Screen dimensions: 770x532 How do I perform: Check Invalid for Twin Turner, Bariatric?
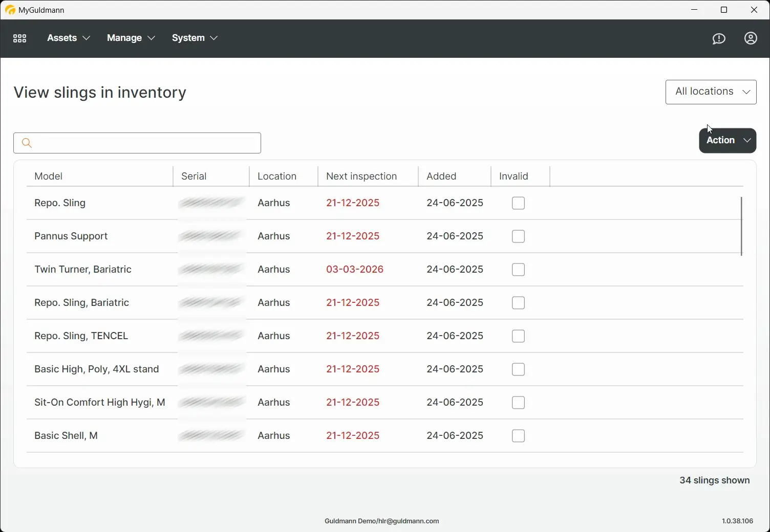[x=518, y=270]
